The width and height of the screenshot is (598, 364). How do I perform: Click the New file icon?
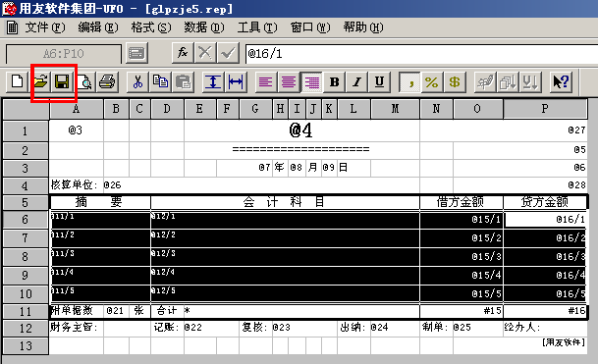(17, 82)
